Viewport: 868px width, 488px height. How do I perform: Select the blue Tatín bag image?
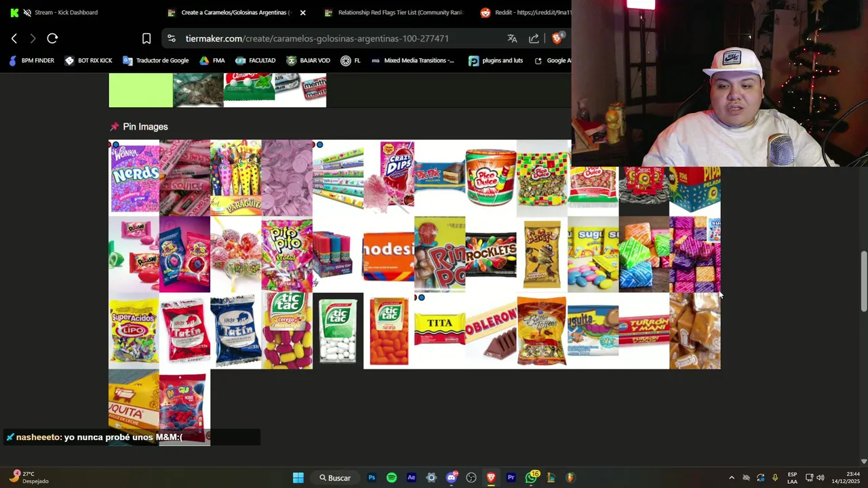tap(236, 331)
